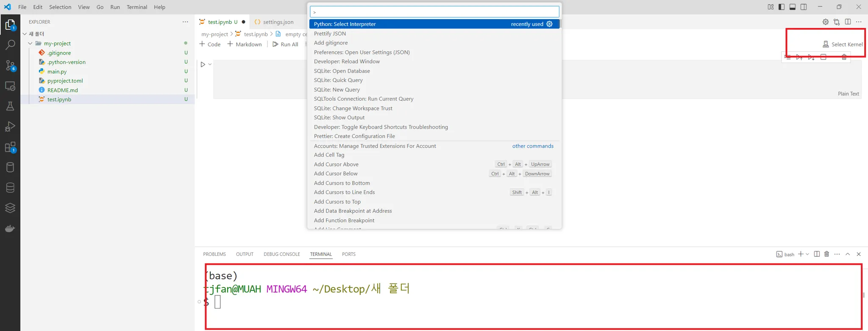
Task: Open the Source Control view
Action: (x=10, y=65)
